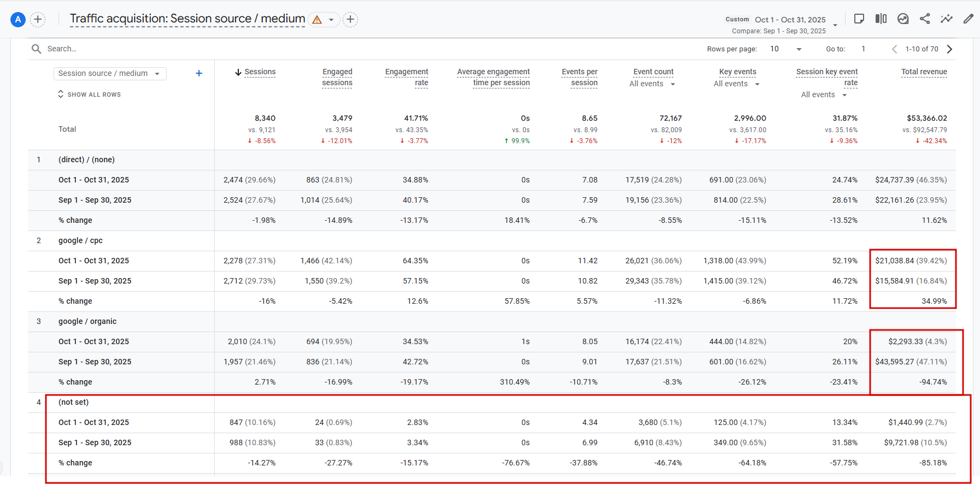Click total sessions value 8,340
The width and height of the screenshot is (980, 484).
coord(265,119)
